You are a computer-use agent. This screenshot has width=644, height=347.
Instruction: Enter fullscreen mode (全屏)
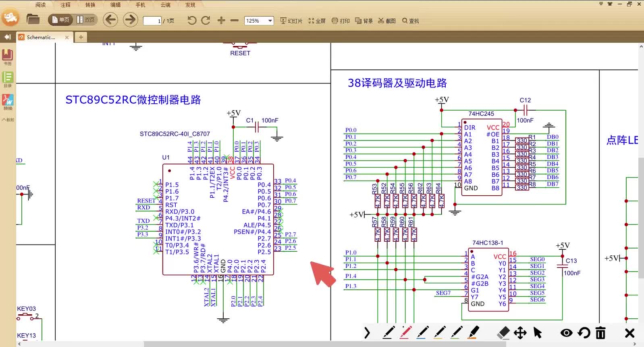click(317, 21)
